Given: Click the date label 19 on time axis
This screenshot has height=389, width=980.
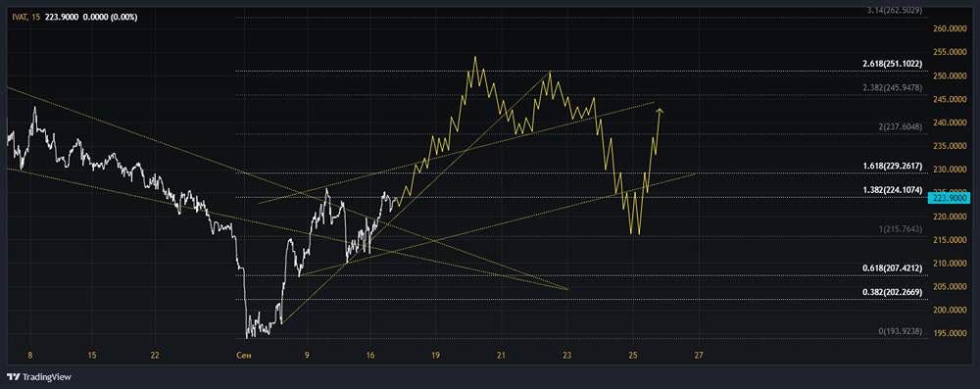Looking at the screenshot, I should click(436, 355).
